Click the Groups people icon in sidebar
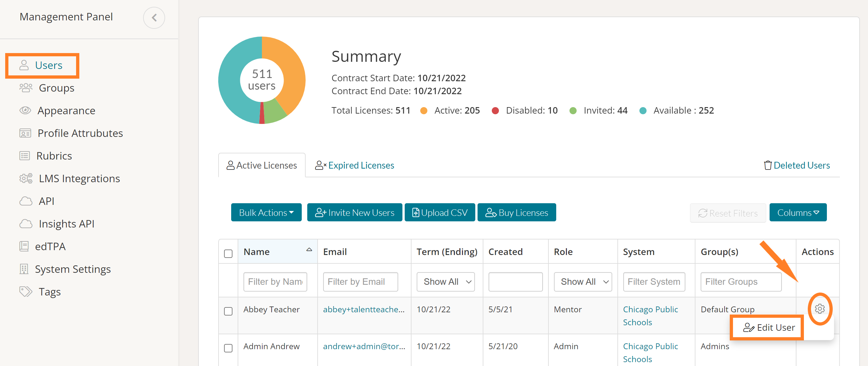868x366 pixels. [26, 88]
